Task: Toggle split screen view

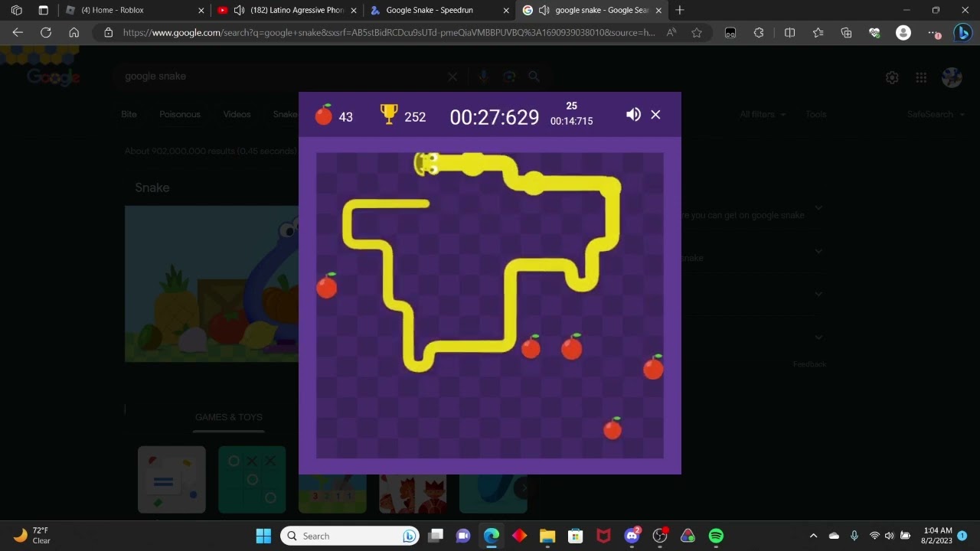Action: 790,33
